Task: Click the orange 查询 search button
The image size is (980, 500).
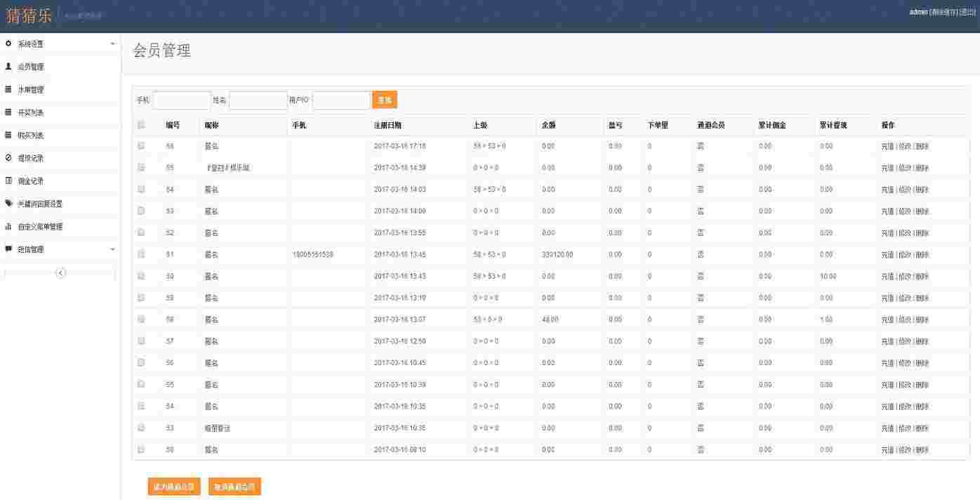Action: coord(384,100)
